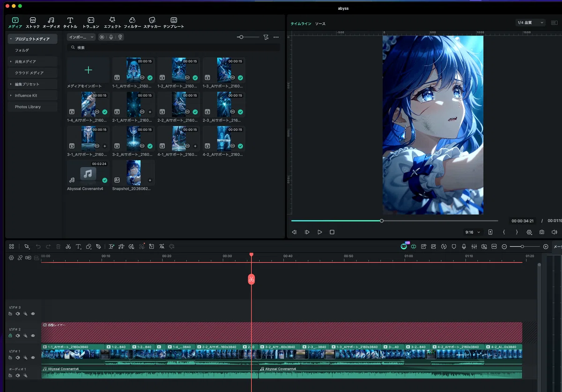Click the timeline track settings gear icon
The width and height of the screenshot is (562, 392).
pyautogui.click(x=12, y=258)
